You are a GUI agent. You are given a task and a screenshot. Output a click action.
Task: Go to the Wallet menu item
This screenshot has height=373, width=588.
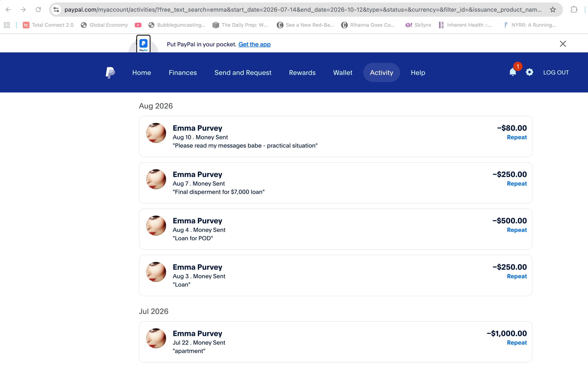tap(343, 72)
